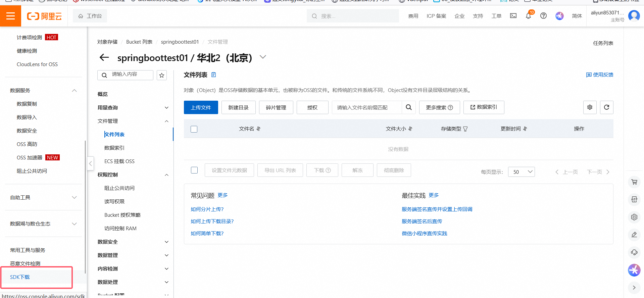Refresh the file list
This screenshot has height=298, width=644.
coord(606,107)
